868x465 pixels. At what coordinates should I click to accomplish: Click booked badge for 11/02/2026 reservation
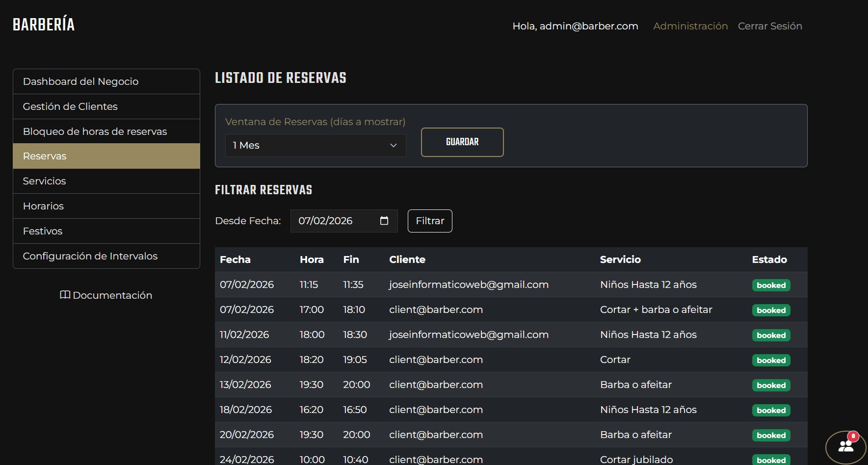pyautogui.click(x=771, y=336)
